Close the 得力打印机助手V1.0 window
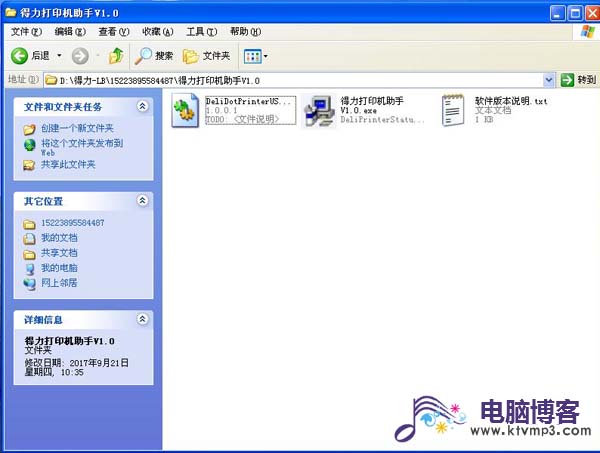Screen dimensions: 600x453 coord(593,13)
